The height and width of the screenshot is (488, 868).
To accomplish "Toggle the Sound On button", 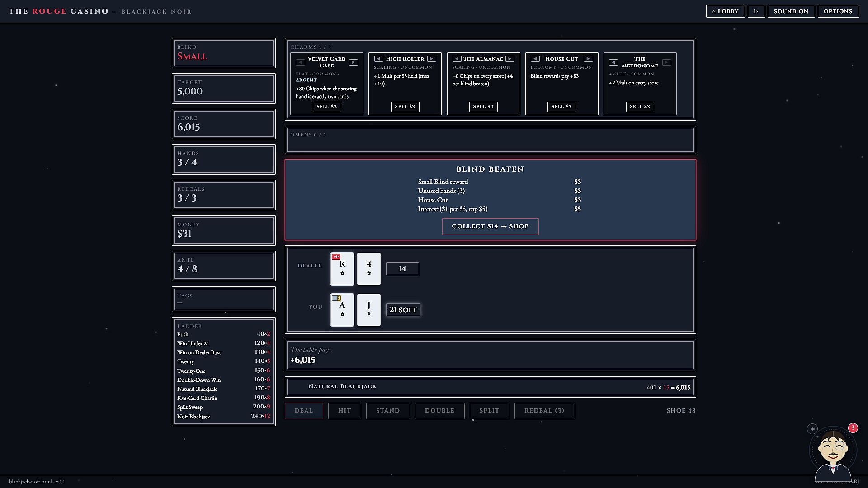I will coord(791,11).
